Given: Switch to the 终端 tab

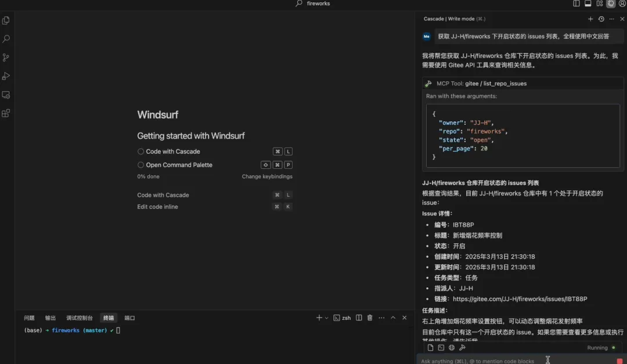Looking at the screenshot, I should 109,318.
